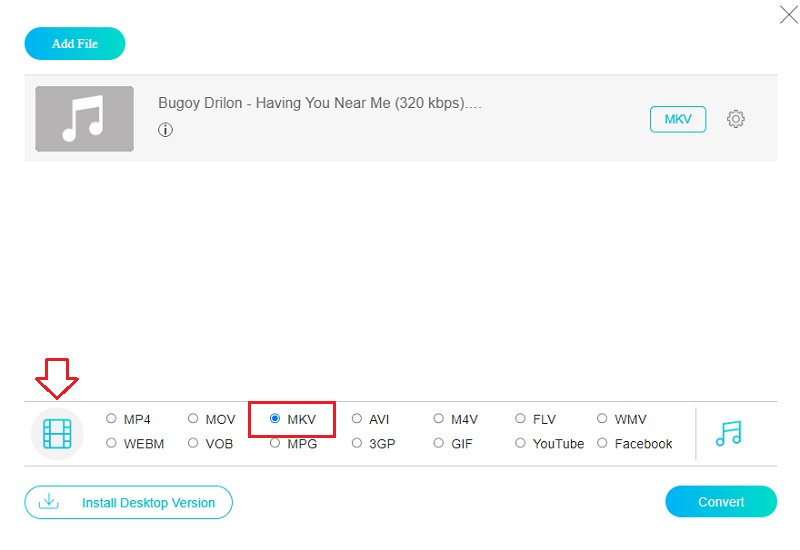Switch to audio formats music-note icon
800x550 pixels.
coord(729,433)
